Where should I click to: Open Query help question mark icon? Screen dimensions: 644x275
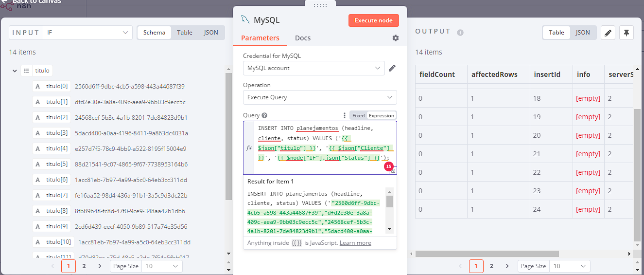point(264,116)
